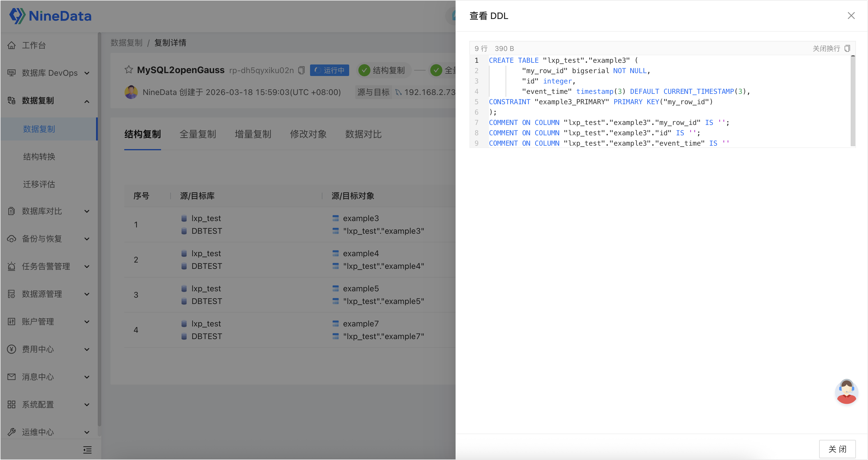The image size is (868, 460).
Task: Click target object "lxp_test"."example4"
Action: (383, 266)
